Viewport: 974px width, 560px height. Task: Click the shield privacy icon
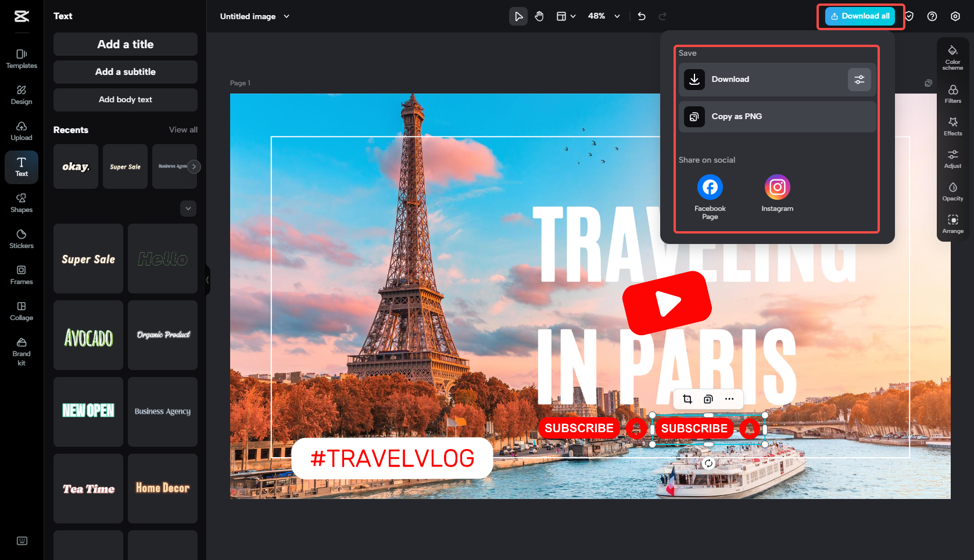pyautogui.click(x=909, y=16)
